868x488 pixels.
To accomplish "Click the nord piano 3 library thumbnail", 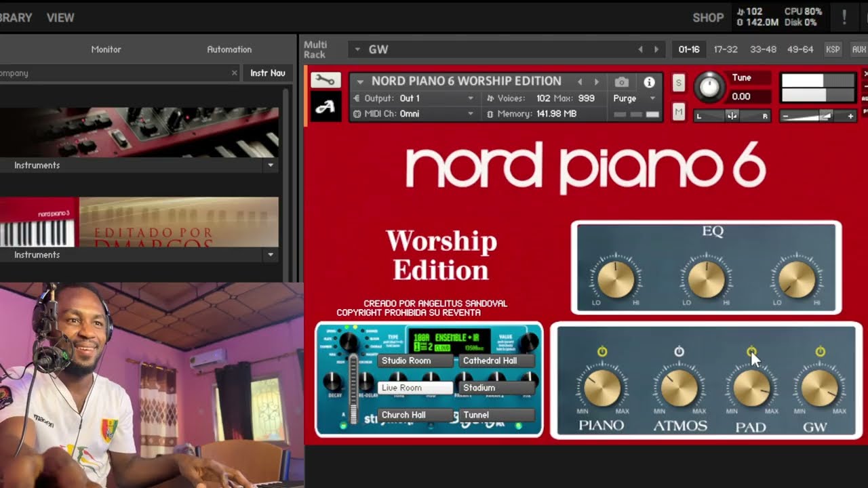I will (x=139, y=222).
